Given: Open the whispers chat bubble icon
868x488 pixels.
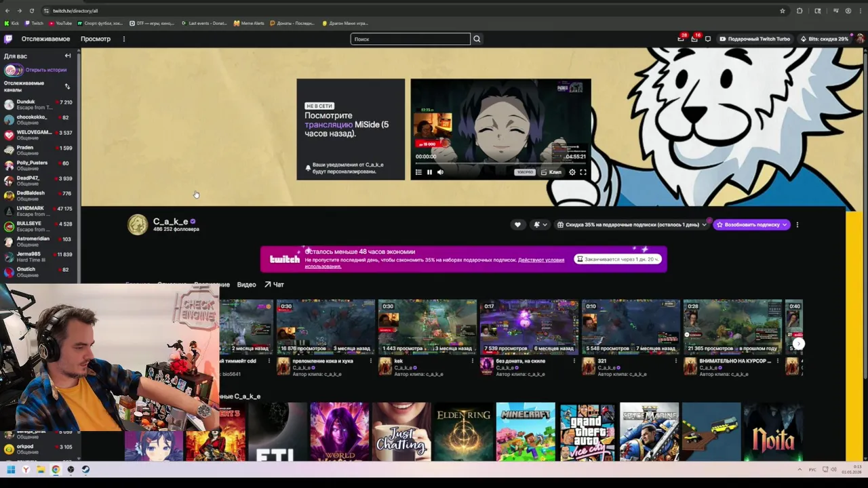Looking at the screenshot, I should (708, 39).
